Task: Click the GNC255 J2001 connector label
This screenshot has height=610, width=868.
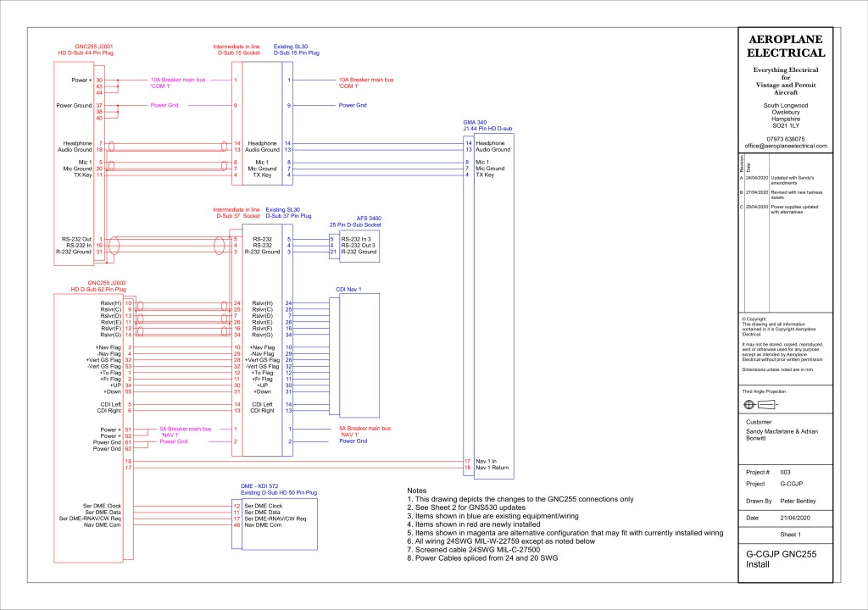Action: point(93,46)
